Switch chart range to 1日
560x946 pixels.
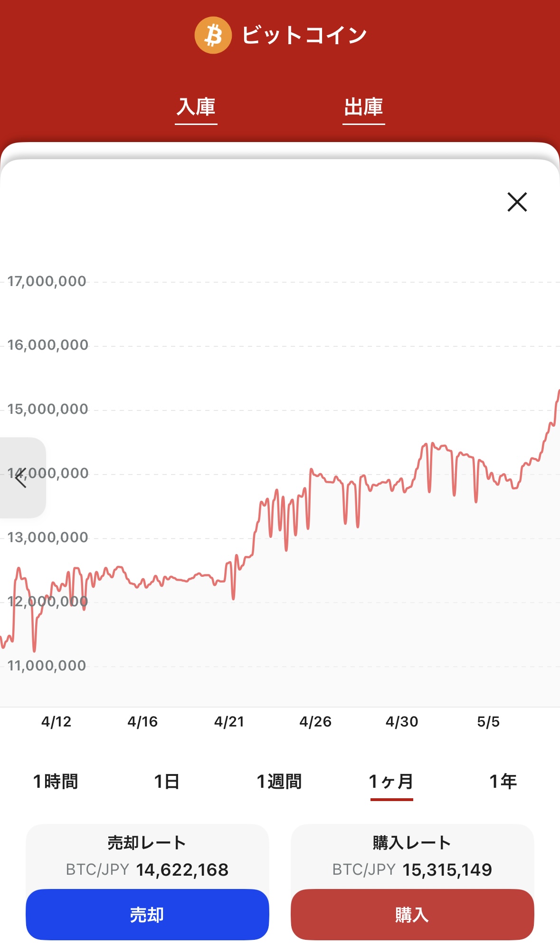pos(167,782)
